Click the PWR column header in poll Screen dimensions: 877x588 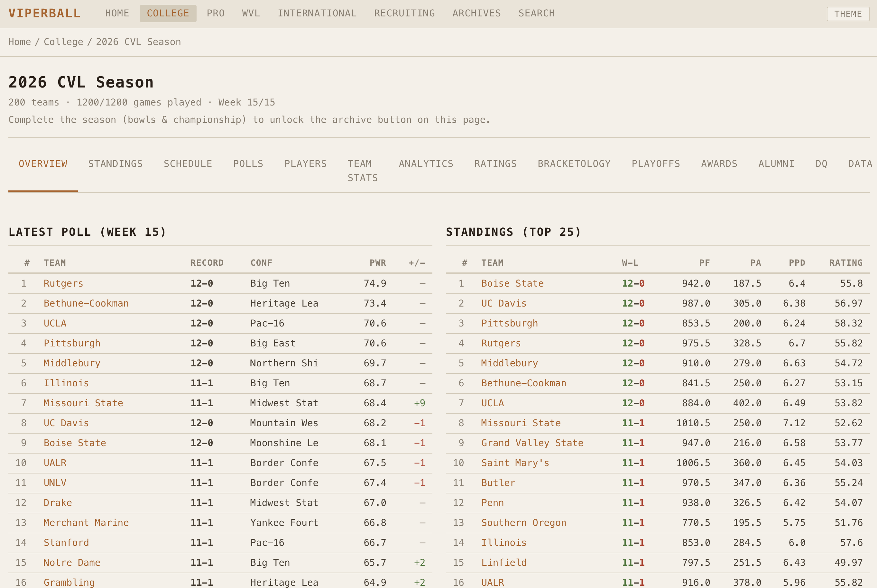378,263
